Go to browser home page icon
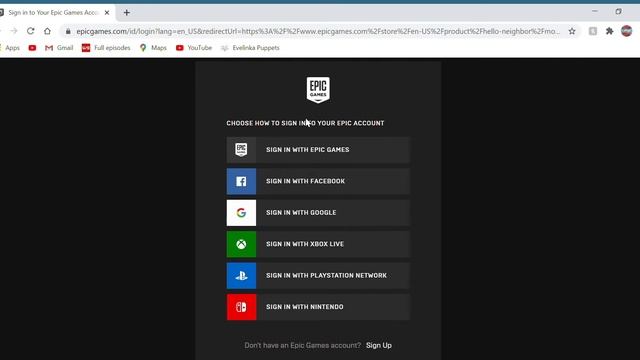The image size is (640, 360). [47, 31]
